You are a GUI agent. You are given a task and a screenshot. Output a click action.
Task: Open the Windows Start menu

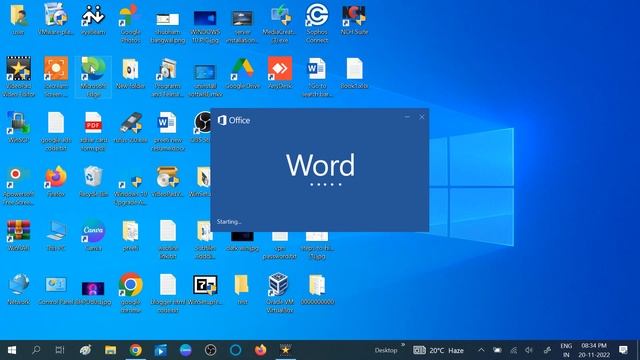[x=12, y=350]
